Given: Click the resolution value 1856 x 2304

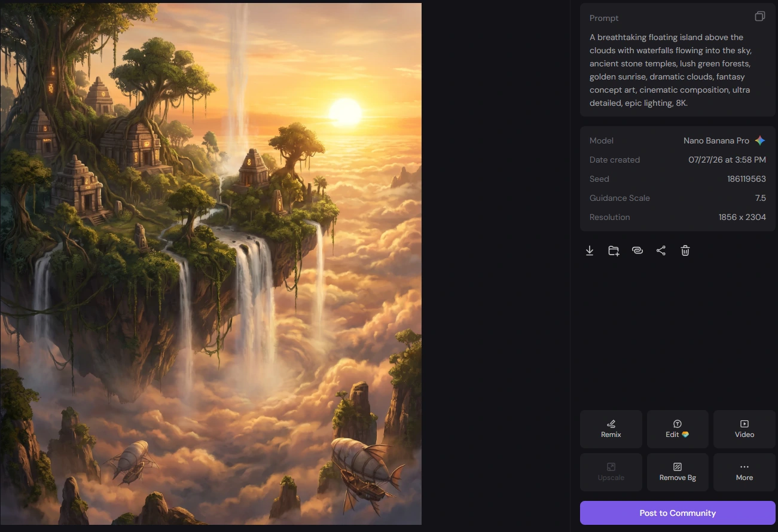Looking at the screenshot, I should [x=742, y=217].
